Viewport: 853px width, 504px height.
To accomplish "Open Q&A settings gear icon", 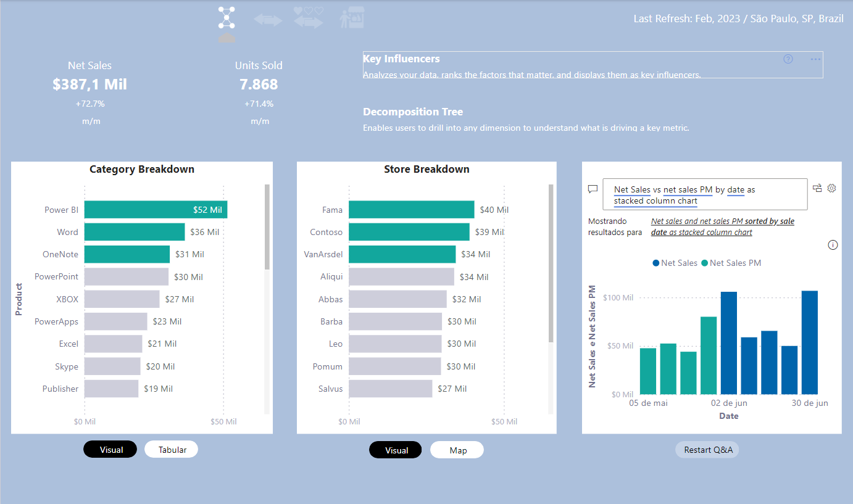I will pos(831,188).
